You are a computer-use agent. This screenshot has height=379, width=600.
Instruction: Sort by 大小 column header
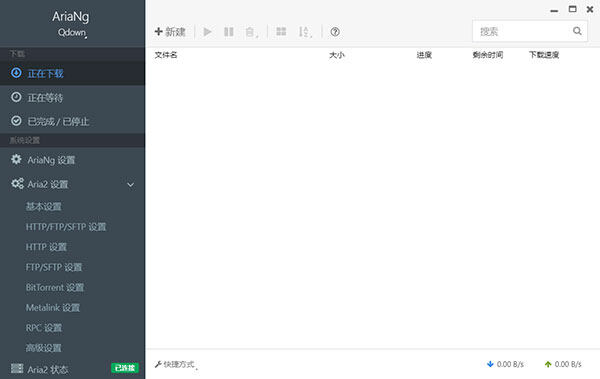point(337,55)
